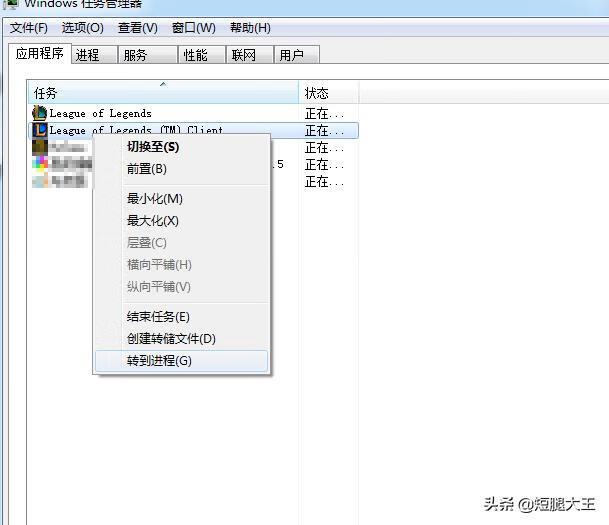Open the 文件(F) menu

[x=29, y=28]
